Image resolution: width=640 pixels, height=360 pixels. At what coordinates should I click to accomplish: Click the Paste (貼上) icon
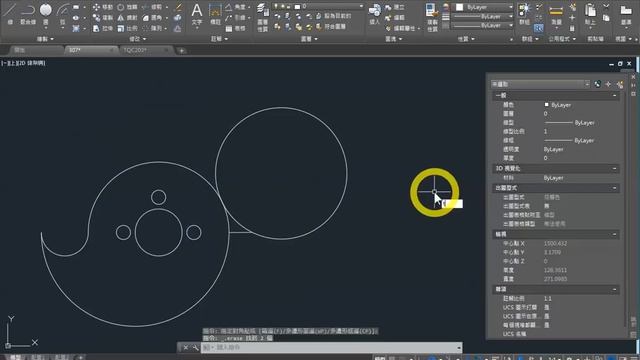(x=590, y=14)
